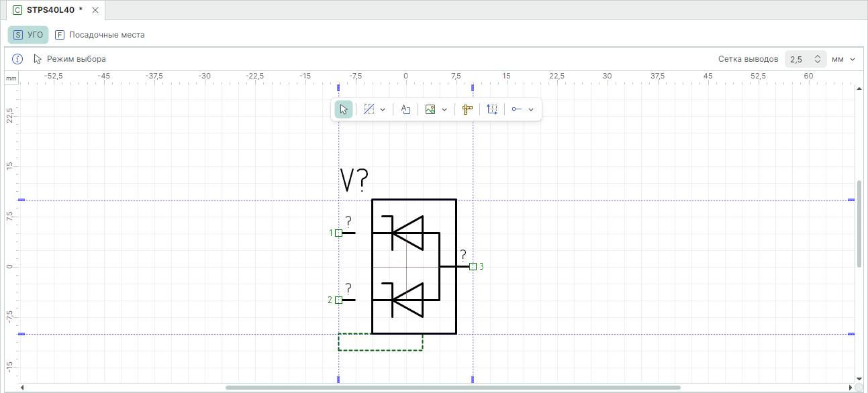This screenshot has width=868, height=393.
Task: Close the STPS40L40 tab
Action: click(x=95, y=10)
